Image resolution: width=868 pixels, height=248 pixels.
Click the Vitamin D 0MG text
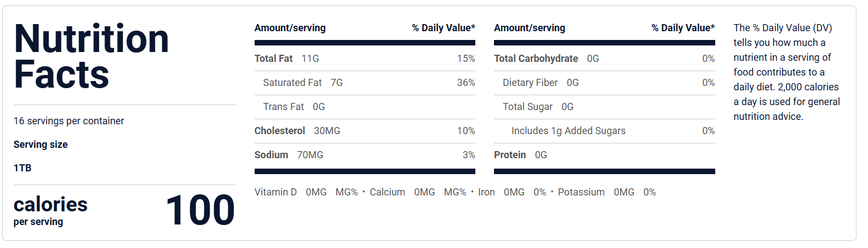290,192
